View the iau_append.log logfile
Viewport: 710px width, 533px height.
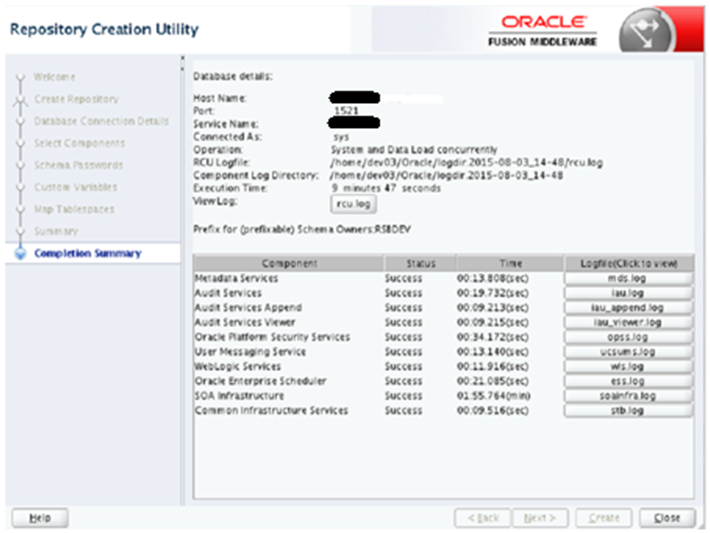[x=628, y=307]
